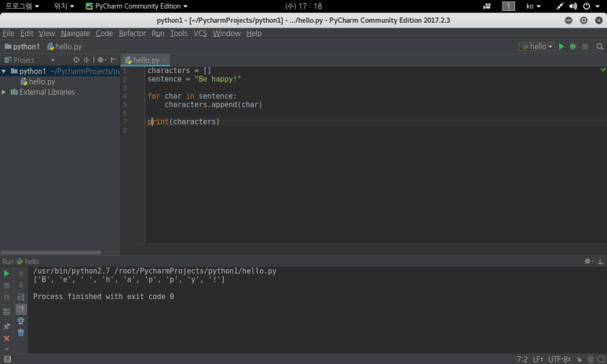Click scroll from source icon in Project panel
Image resolution: width=607 pixels, height=364 pixels.
coord(76,60)
